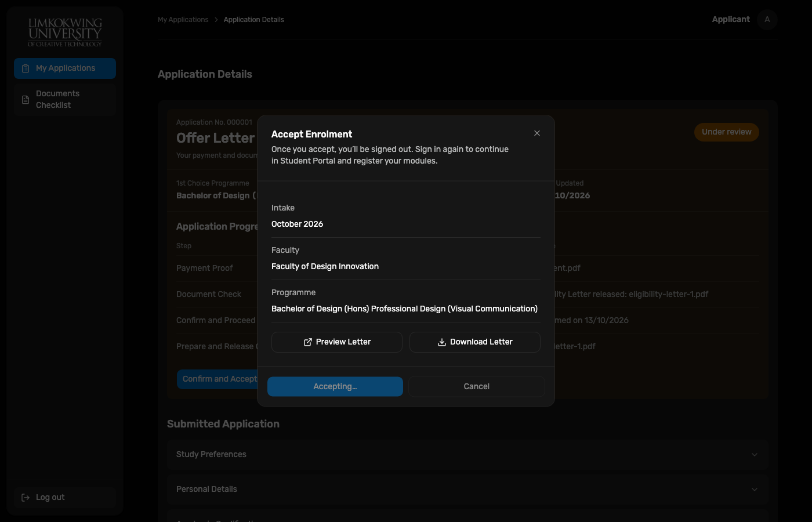812x522 pixels.
Task: Click the breadcrumb chevron separator
Action: click(216, 20)
